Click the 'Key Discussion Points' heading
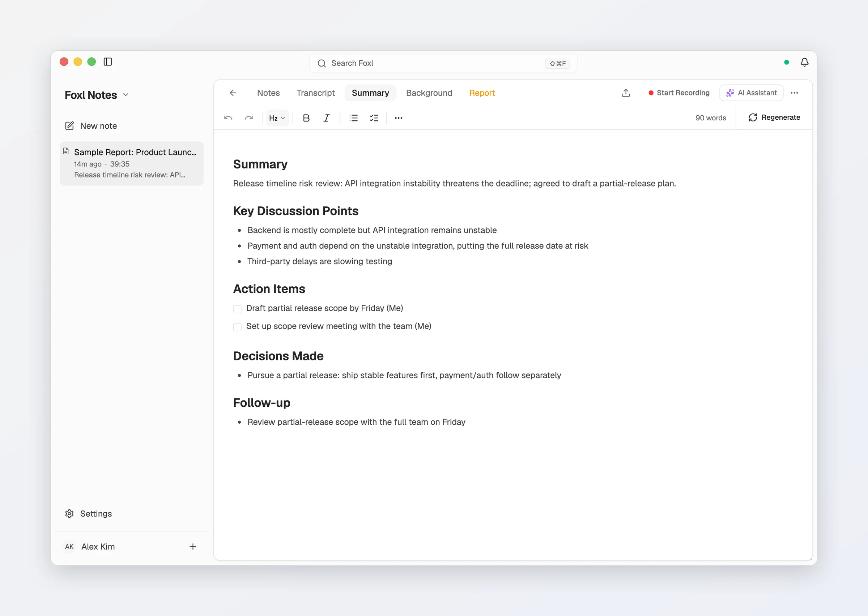The image size is (868, 616). tap(295, 211)
